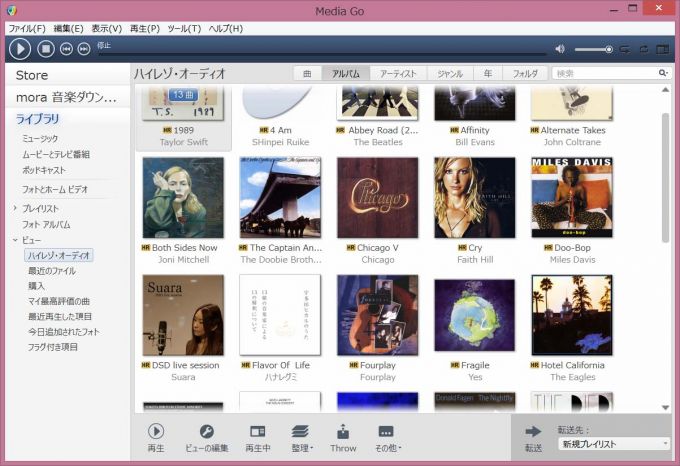Click the playback progress bar
Image resolution: width=680 pixels, height=466 pixels.
[x=322, y=54]
